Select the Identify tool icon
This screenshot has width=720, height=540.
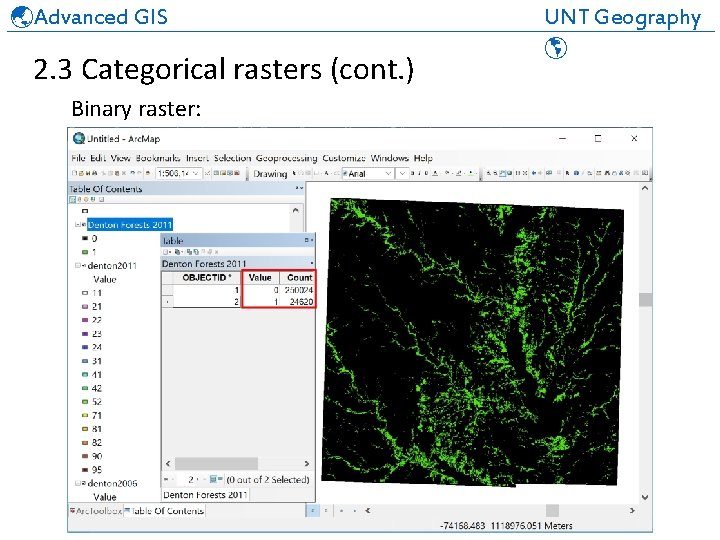tap(576, 173)
